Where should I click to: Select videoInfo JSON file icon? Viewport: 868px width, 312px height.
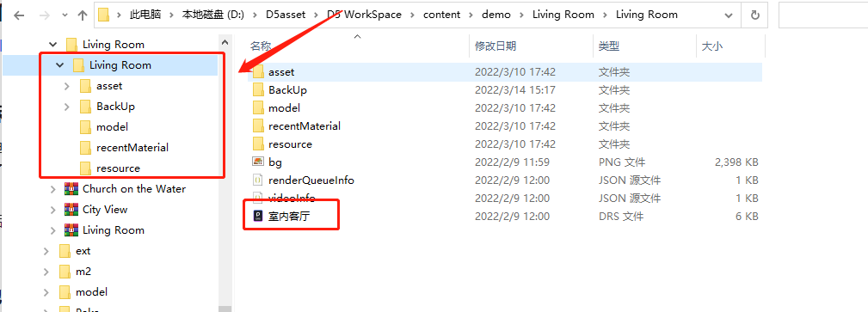click(258, 198)
